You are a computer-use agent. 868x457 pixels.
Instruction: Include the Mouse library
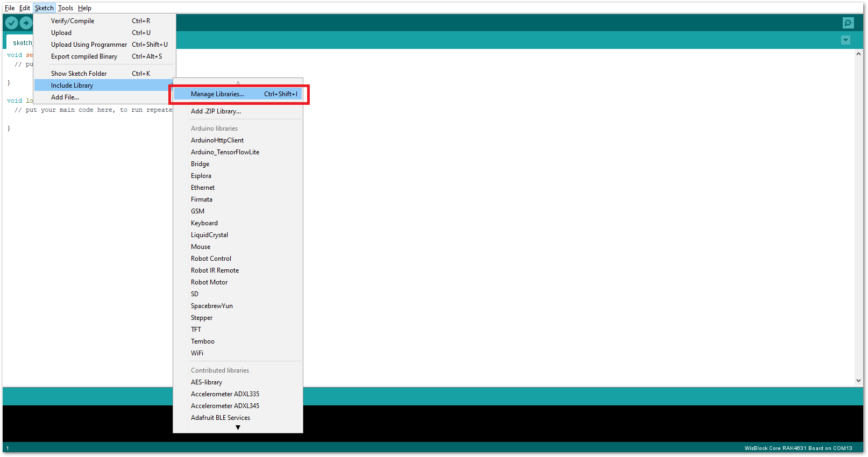pyautogui.click(x=238, y=247)
